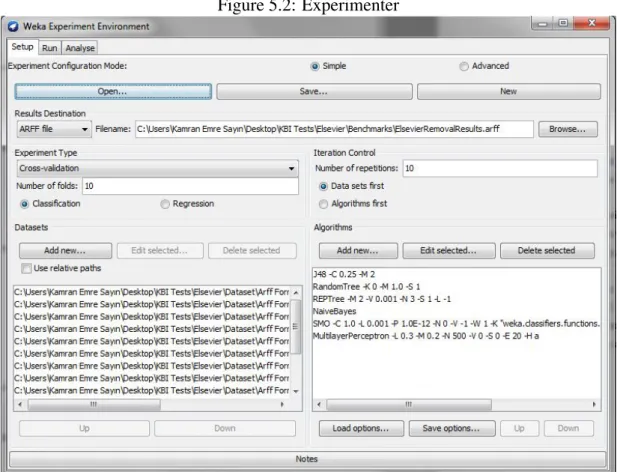Image resolution: width=617 pixels, height=472 pixels.
Task: Click algorithms horizontal scroll right arrow
Action: coord(594,404)
